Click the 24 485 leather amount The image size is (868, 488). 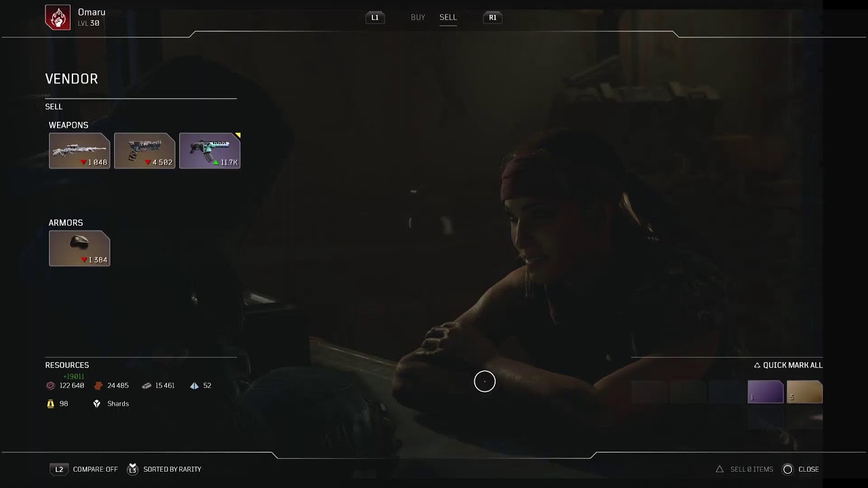pyautogui.click(x=118, y=386)
